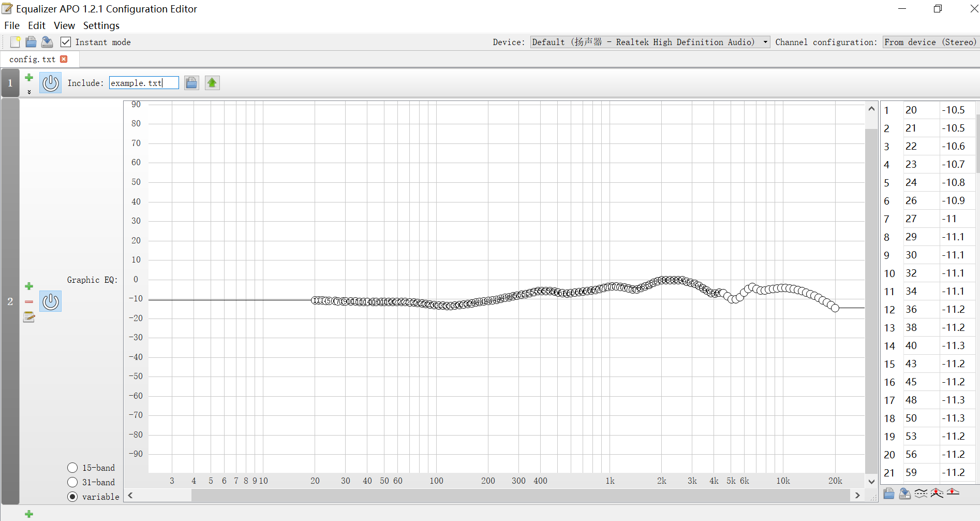Add a filter above the Graphic EQ row

[29, 286]
